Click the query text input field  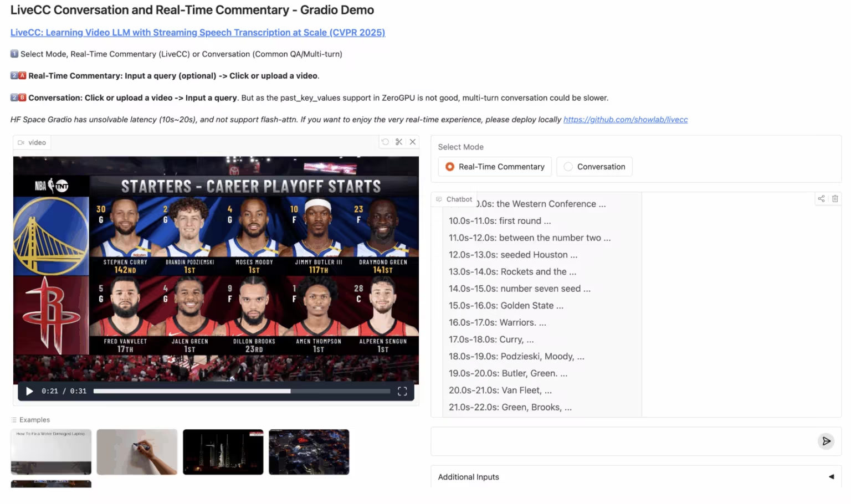(x=621, y=441)
